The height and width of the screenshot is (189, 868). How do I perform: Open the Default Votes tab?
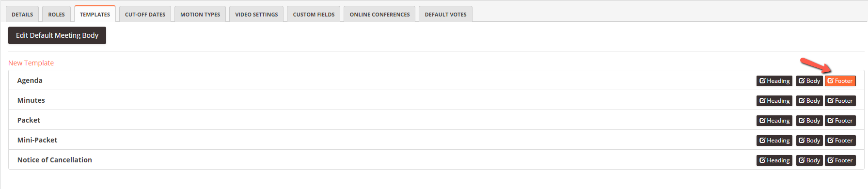coord(445,14)
